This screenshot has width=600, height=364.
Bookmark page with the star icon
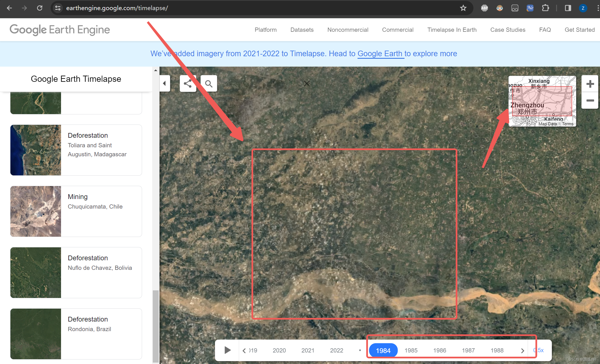pos(463,8)
